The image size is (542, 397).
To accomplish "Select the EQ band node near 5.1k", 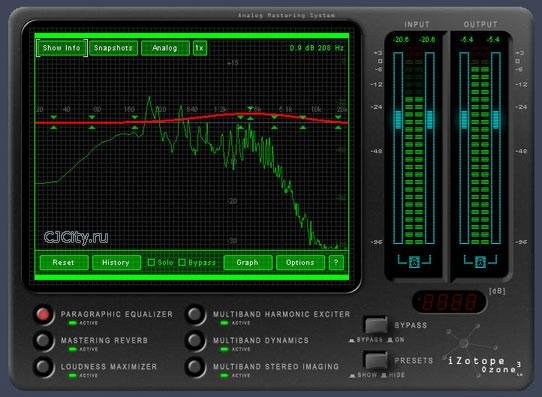I will pyautogui.click(x=274, y=122).
